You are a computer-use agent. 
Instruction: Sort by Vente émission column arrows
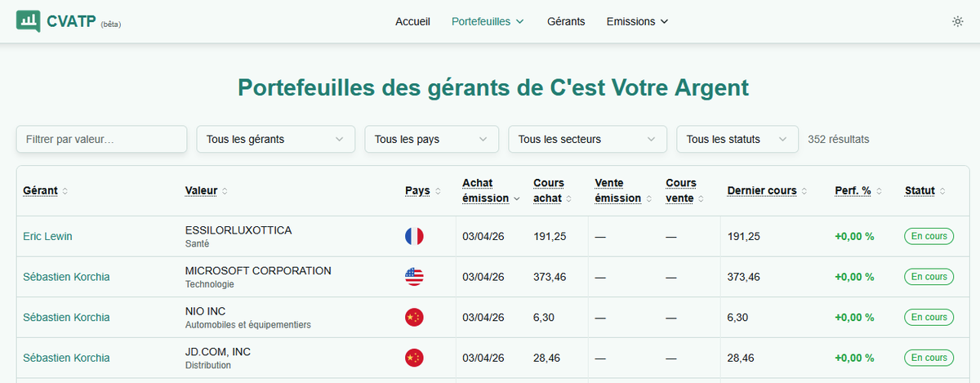point(648,198)
